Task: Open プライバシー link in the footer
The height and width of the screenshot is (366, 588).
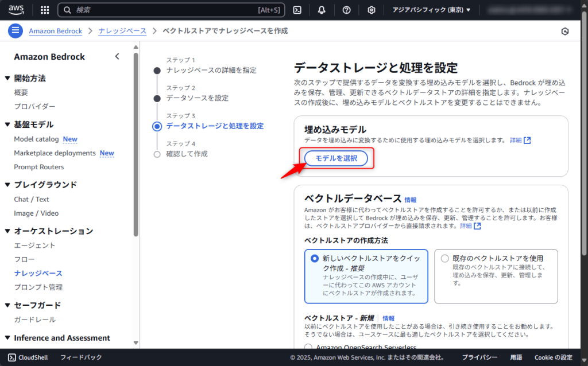Action: click(479, 357)
